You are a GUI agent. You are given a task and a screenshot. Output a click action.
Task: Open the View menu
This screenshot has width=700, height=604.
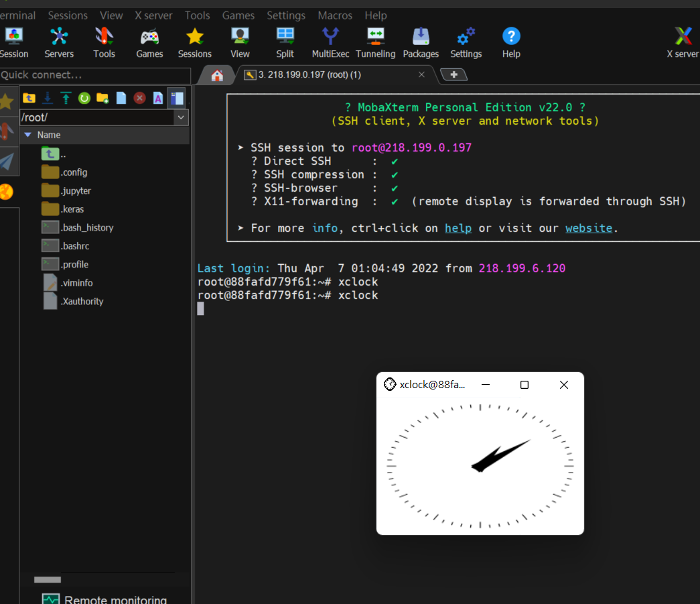click(111, 15)
